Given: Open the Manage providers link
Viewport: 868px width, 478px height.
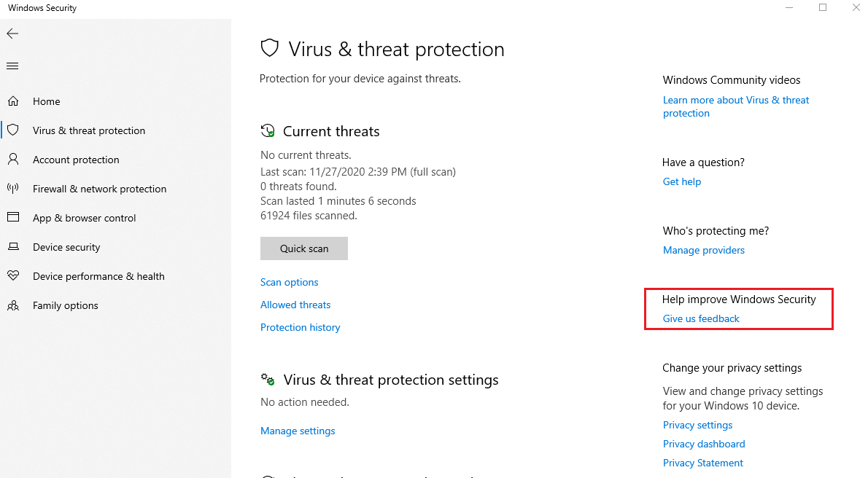Looking at the screenshot, I should click(703, 250).
